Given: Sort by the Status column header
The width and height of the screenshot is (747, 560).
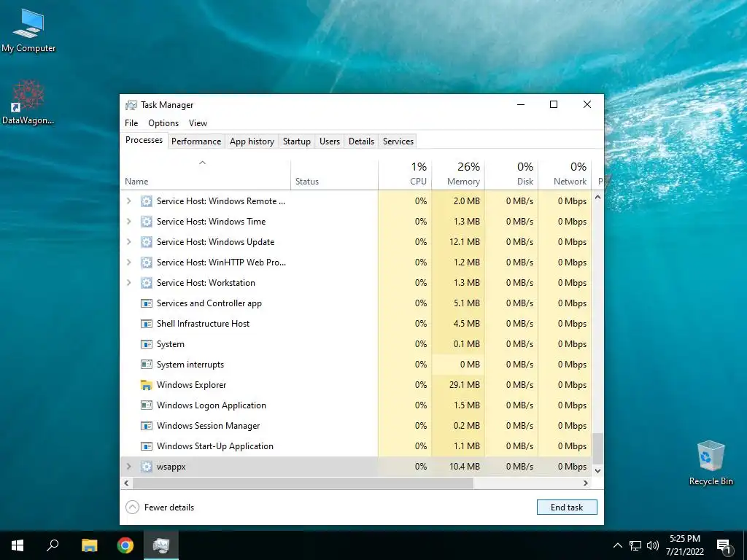Looking at the screenshot, I should [334, 174].
